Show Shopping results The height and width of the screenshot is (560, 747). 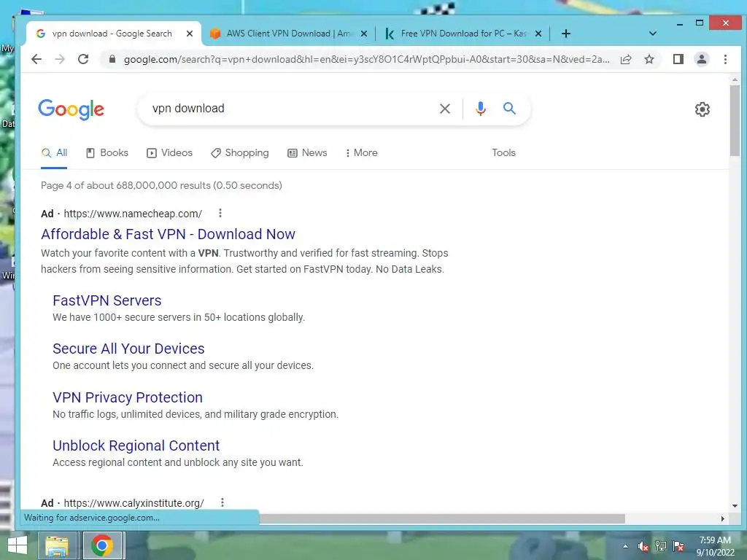pos(239,153)
